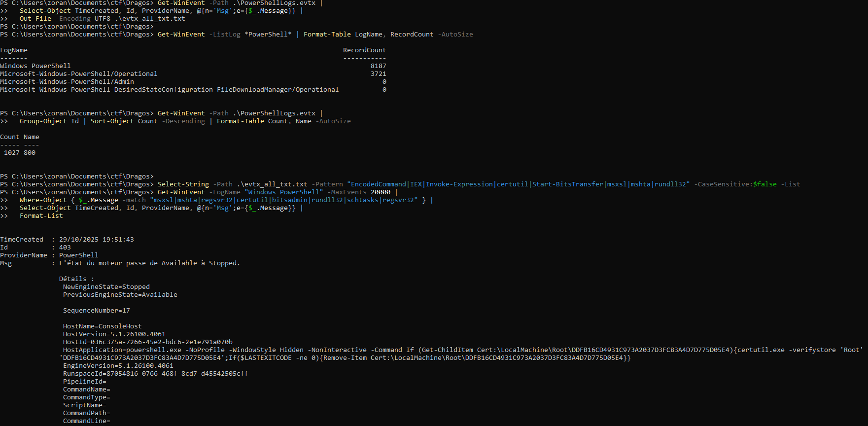Click the 'PipelineId=' line
Viewport: 868px width, 426px height.
[85, 381]
